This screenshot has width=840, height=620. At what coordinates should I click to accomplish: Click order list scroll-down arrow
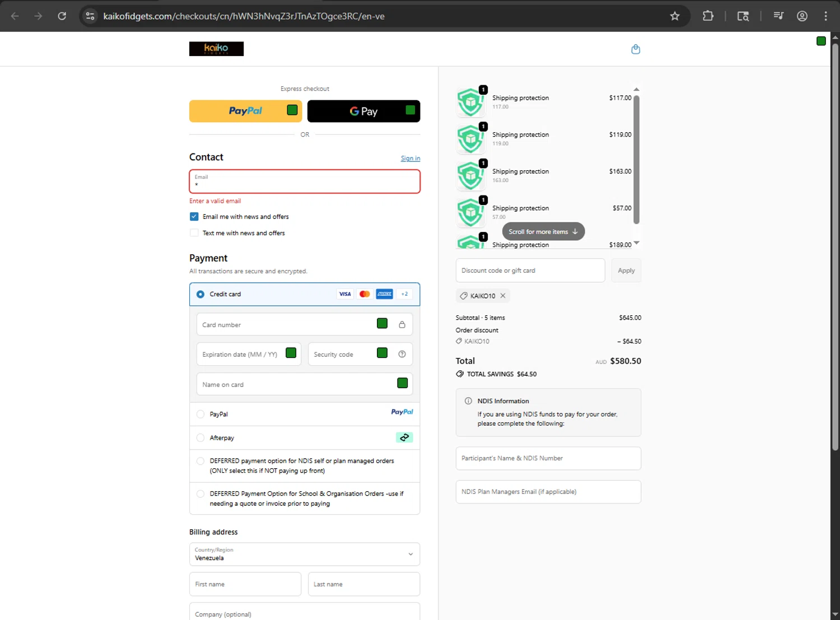(636, 243)
